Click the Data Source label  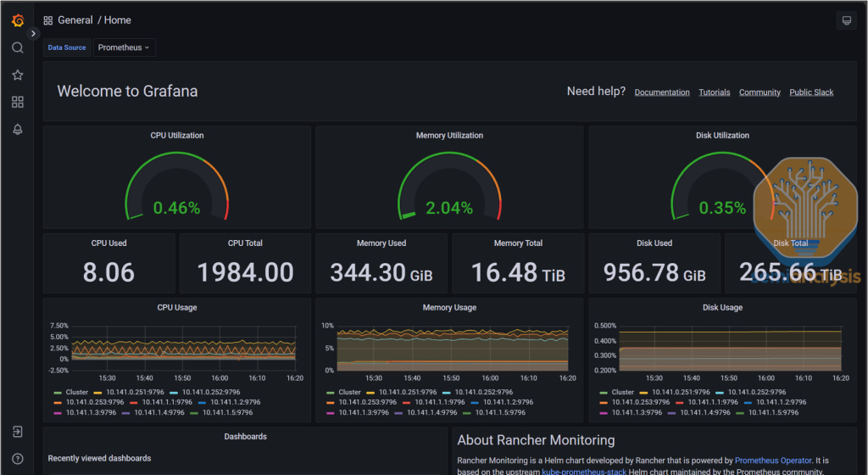(x=67, y=47)
